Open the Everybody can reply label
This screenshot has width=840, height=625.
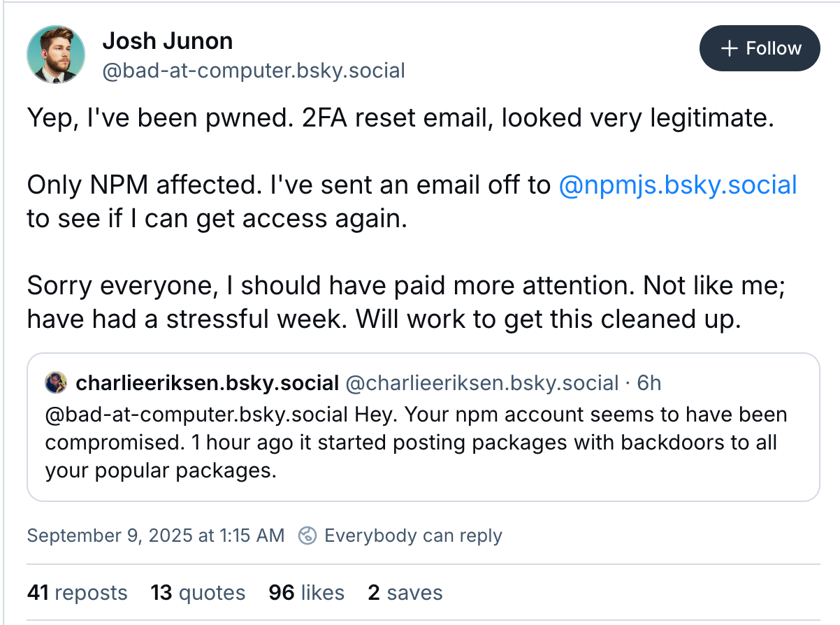tap(413, 536)
